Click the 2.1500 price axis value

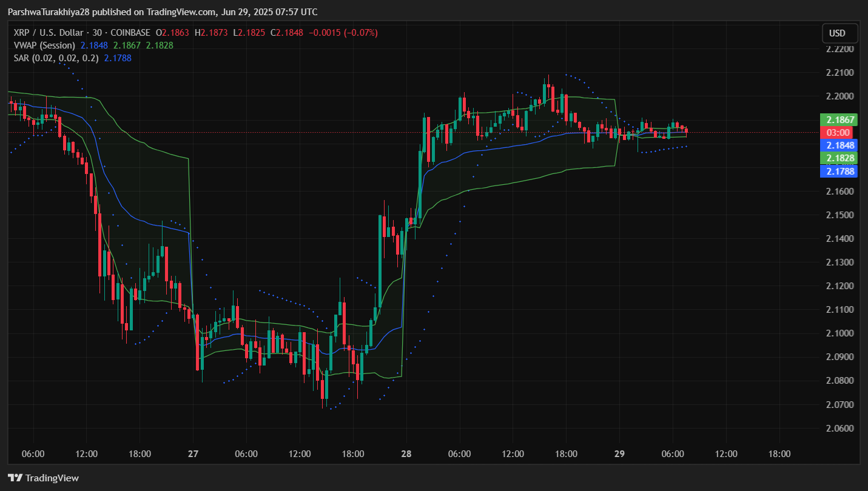840,215
